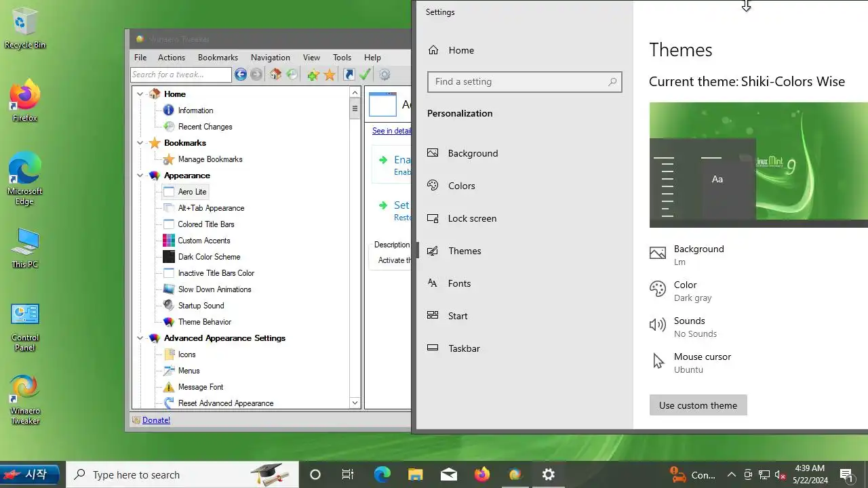The width and height of the screenshot is (868, 488).
Task: Open the Help menu
Action: tap(372, 58)
